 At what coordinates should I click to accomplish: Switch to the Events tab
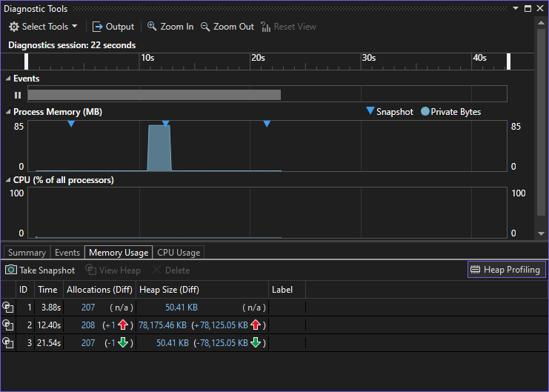point(67,253)
